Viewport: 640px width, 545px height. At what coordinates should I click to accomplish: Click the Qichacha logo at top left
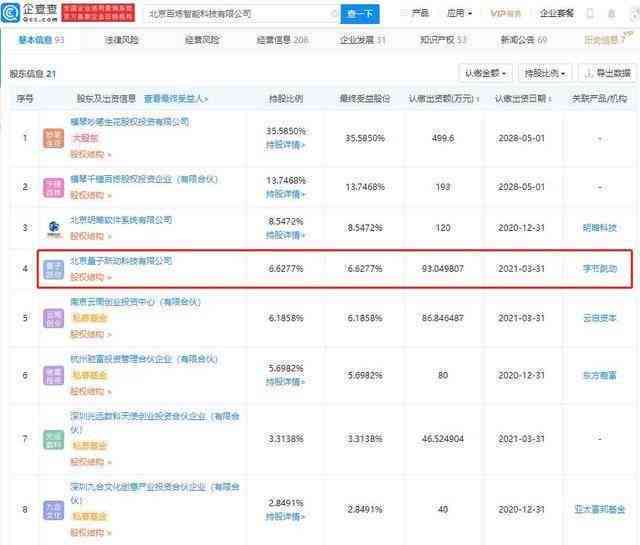pos(29,12)
